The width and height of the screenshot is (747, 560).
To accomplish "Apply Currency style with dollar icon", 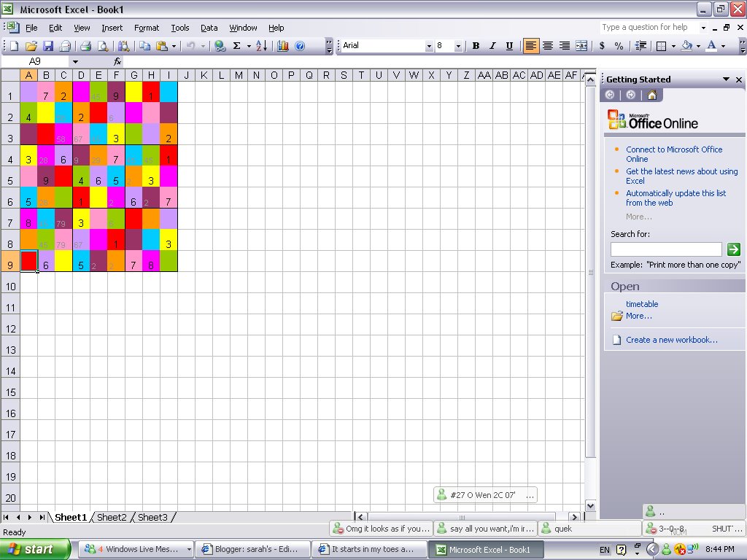I will 602,46.
